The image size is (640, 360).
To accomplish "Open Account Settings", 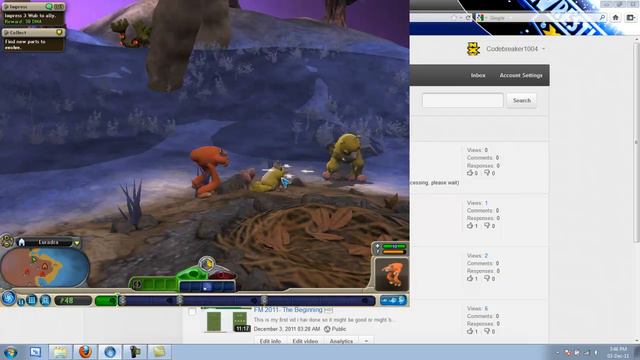I will 521,75.
